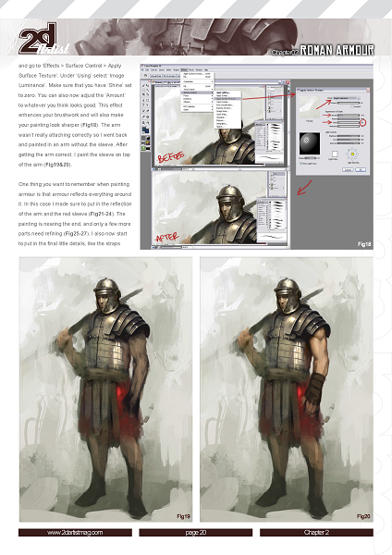392x555 pixels.
Task: Toggle the Inverted checkbox in texture dialog
Action: point(352,106)
